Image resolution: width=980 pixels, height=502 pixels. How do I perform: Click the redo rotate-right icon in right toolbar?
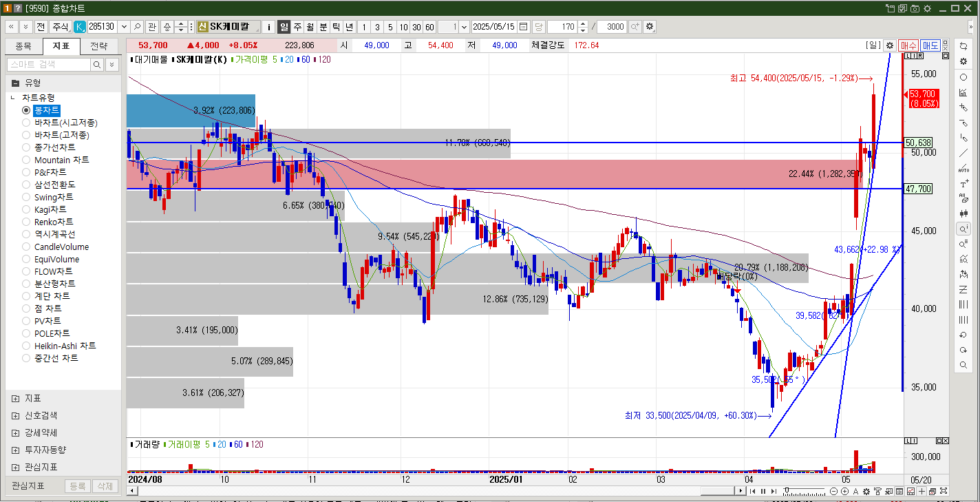[963, 350]
